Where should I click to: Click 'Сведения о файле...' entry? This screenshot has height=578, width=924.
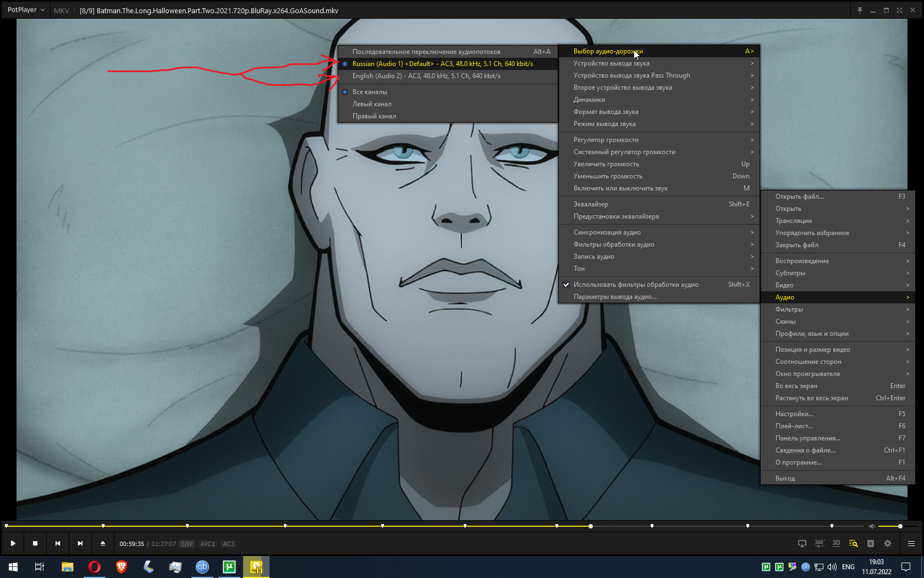pyautogui.click(x=837, y=450)
